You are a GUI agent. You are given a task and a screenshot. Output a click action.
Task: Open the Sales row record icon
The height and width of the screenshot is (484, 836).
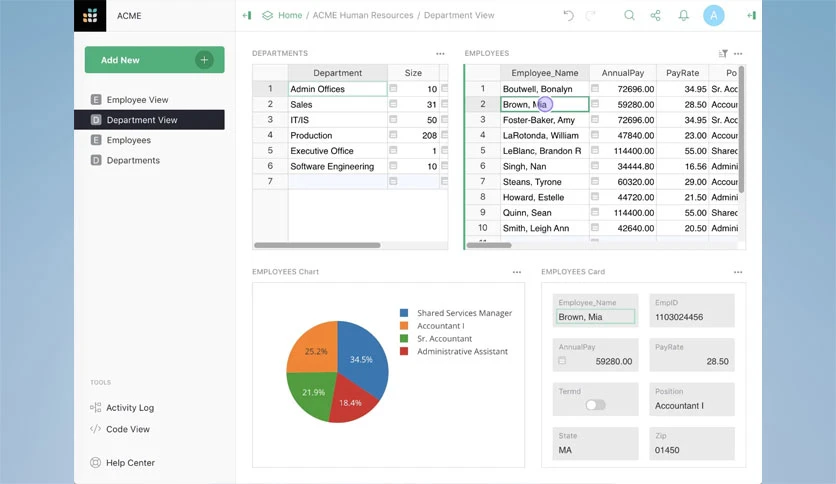[393, 104]
